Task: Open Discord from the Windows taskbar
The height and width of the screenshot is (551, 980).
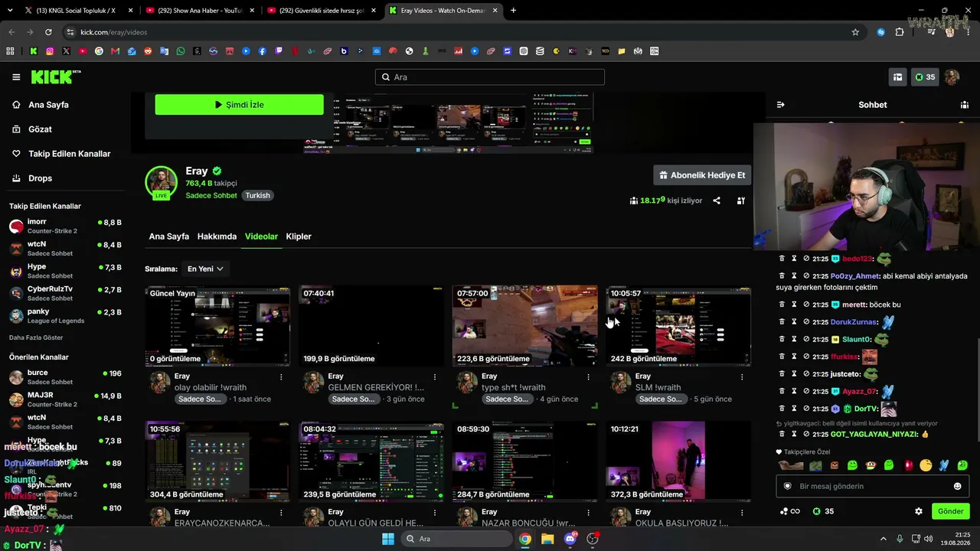Action: coord(570,539)
